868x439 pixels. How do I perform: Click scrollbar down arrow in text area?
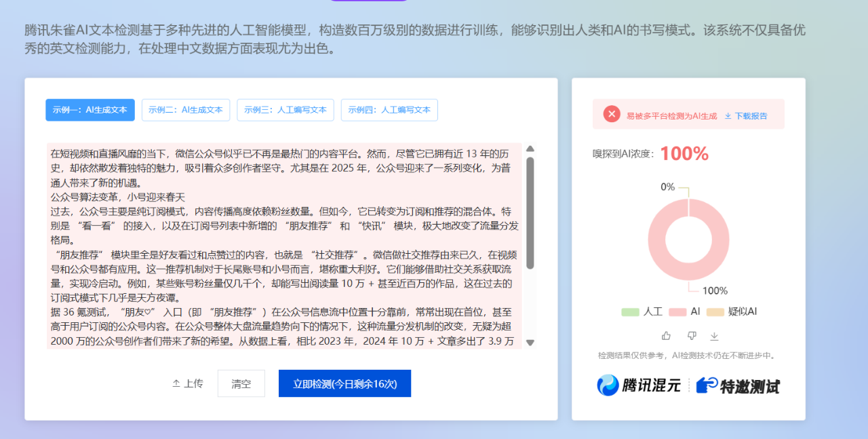click(x=530, y=343)
